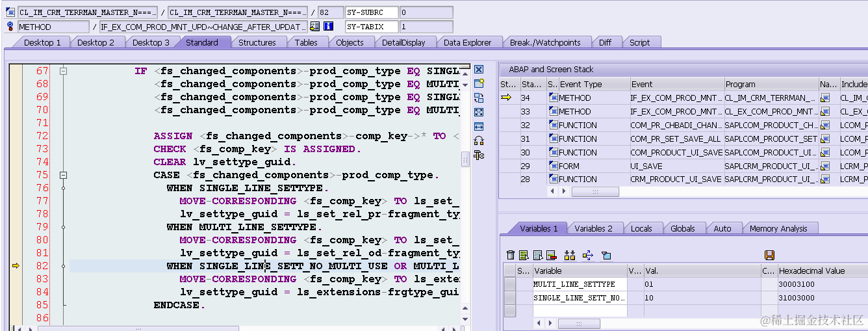Select the row selector for MULTI_LINE_SETTYPE
This screenshot has width=868, height=331.
click(510, 284)
